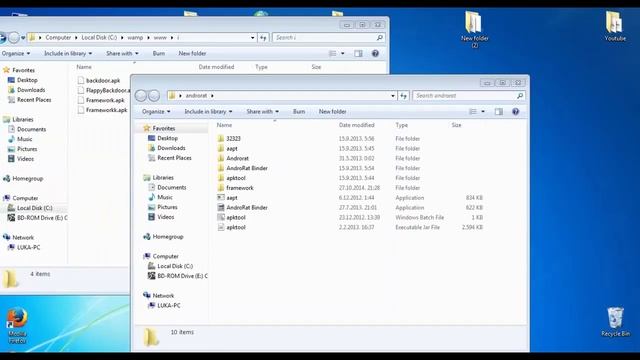
Task: Click Burn in androrat window toolbar
Action: [x=299, y=111]
